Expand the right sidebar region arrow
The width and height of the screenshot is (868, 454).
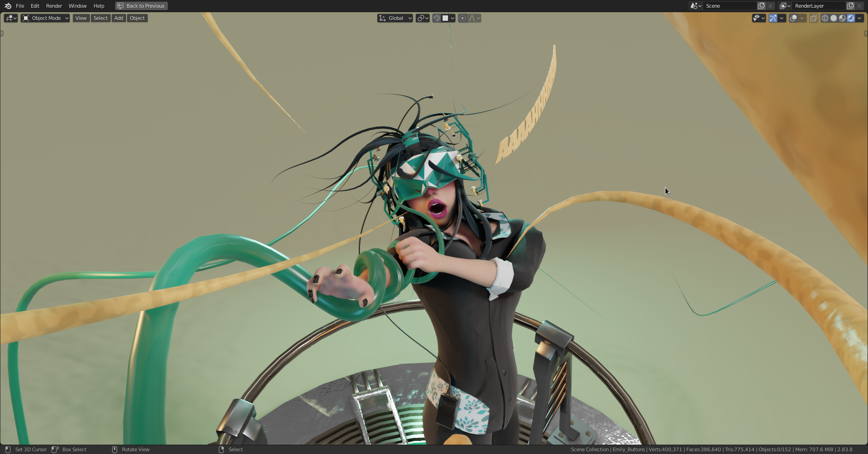[866, 33]
